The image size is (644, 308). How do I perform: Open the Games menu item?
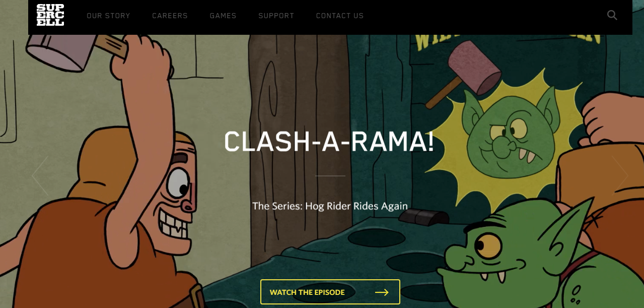coord(223,16)
